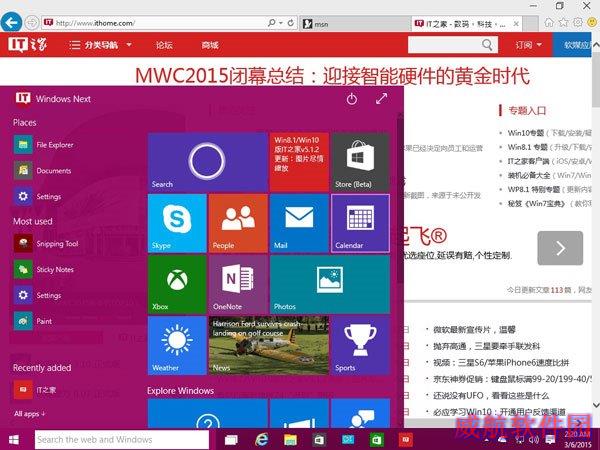This screenshot has width=600, height=450.
Task: Open the Store (Beta) tile
Action: (360, 161)
